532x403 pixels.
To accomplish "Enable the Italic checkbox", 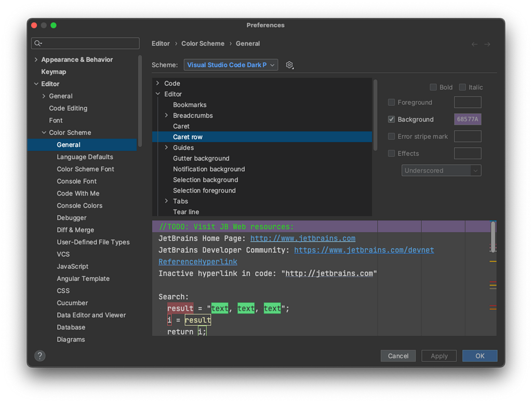I will tap(462, 87).
